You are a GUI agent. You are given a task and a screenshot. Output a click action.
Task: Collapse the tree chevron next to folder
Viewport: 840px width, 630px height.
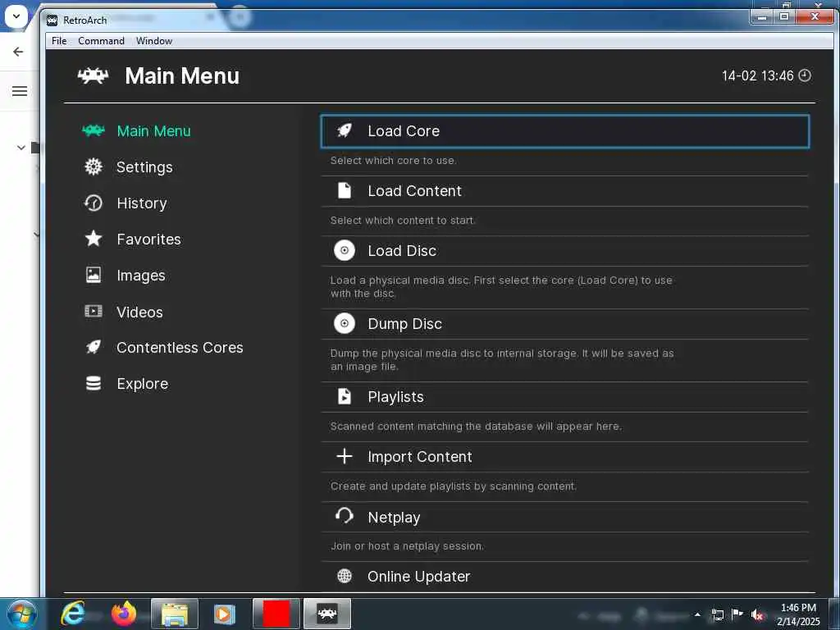[x=21, y=148]
